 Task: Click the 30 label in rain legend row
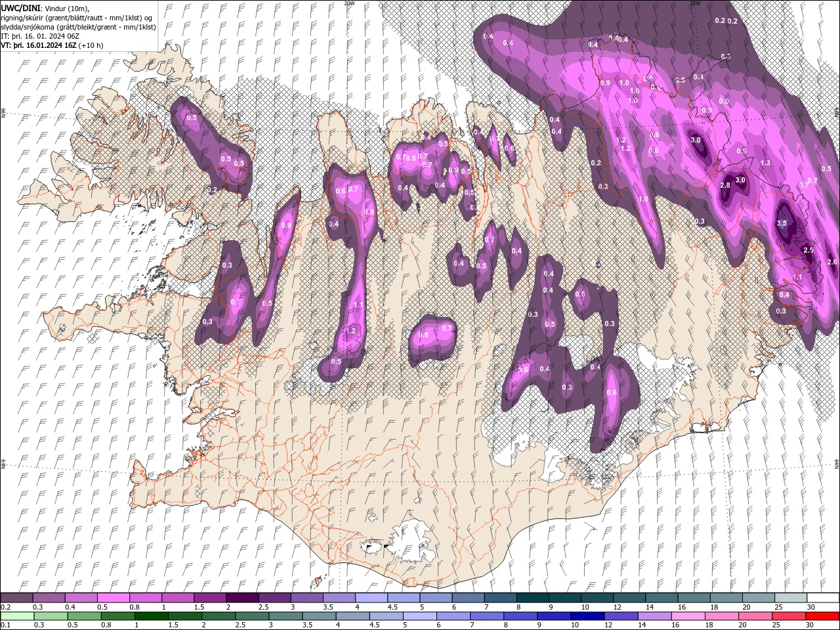810,625
